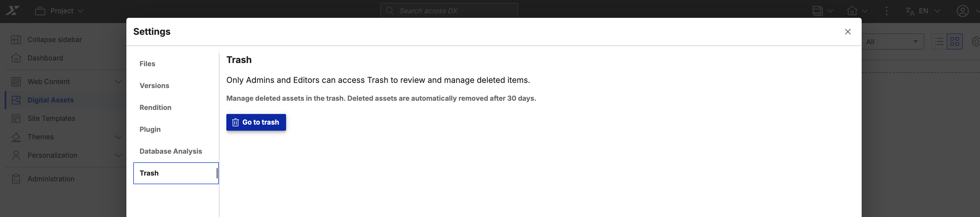This screenshot has width=980, height=217.
Task: Click the Digital Assets image icon
Action: point(16,100)
